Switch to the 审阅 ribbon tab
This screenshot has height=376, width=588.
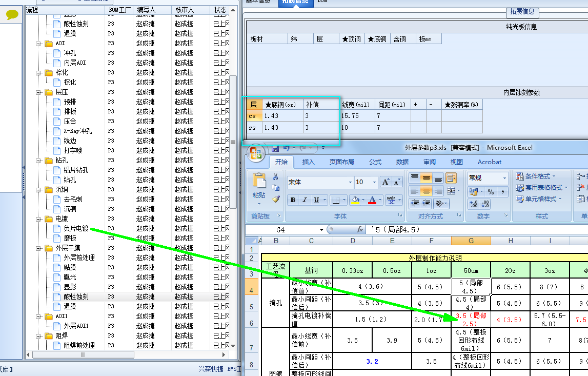coord(430,162)
